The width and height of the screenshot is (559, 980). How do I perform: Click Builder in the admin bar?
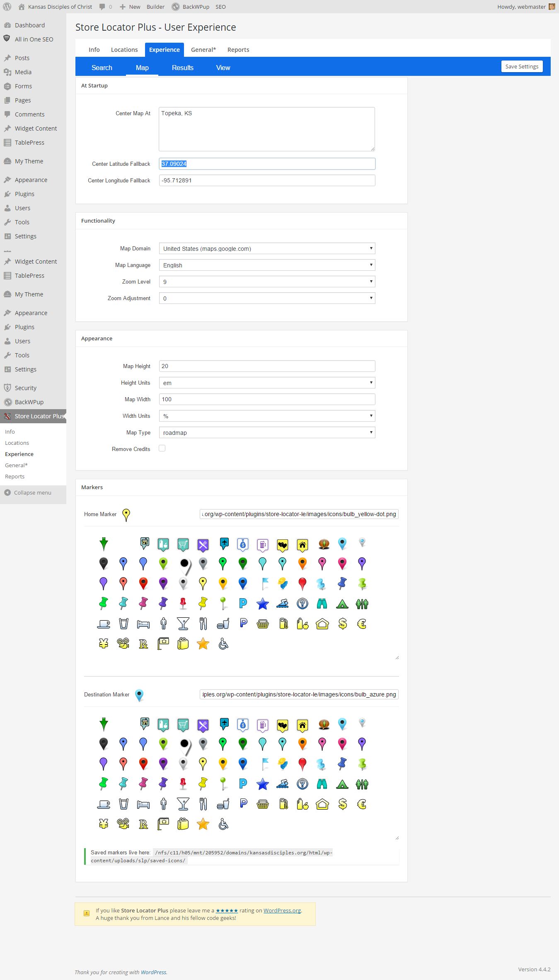click(x=155, y=7)
